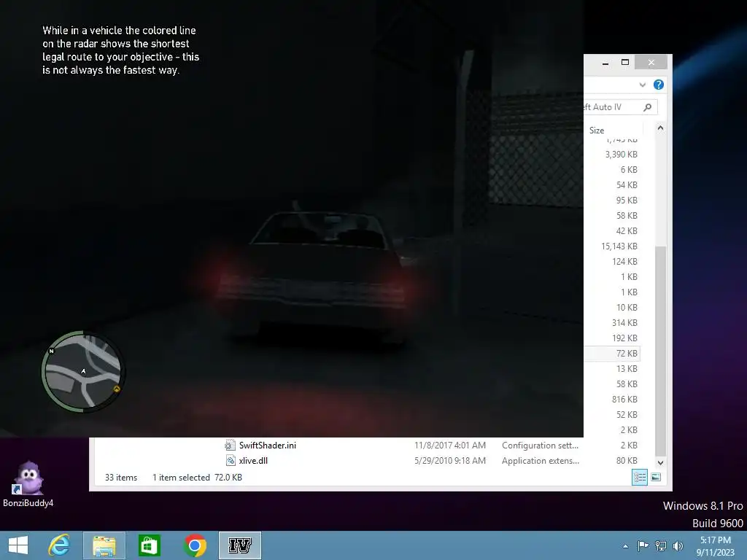Open Windows Store taskbar icon
Screen dimensions: 747x560
pyautogui.click(x=149, y=545)
